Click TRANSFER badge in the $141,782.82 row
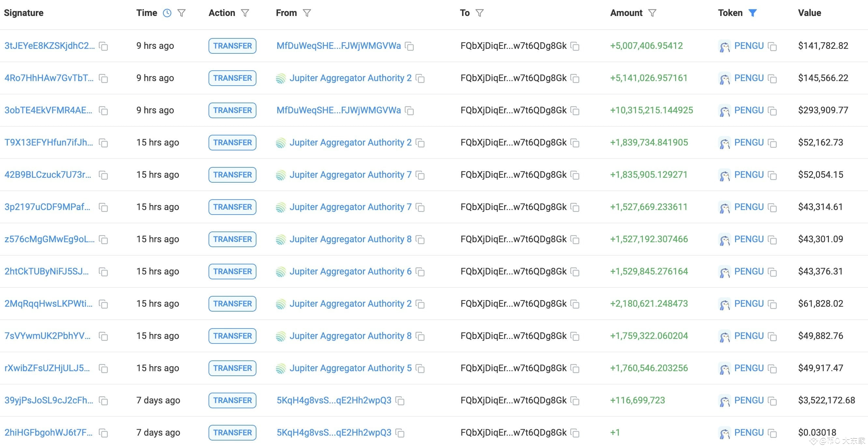Image resolution: width=868 pixels, height=448 pixels. [233, 46]
